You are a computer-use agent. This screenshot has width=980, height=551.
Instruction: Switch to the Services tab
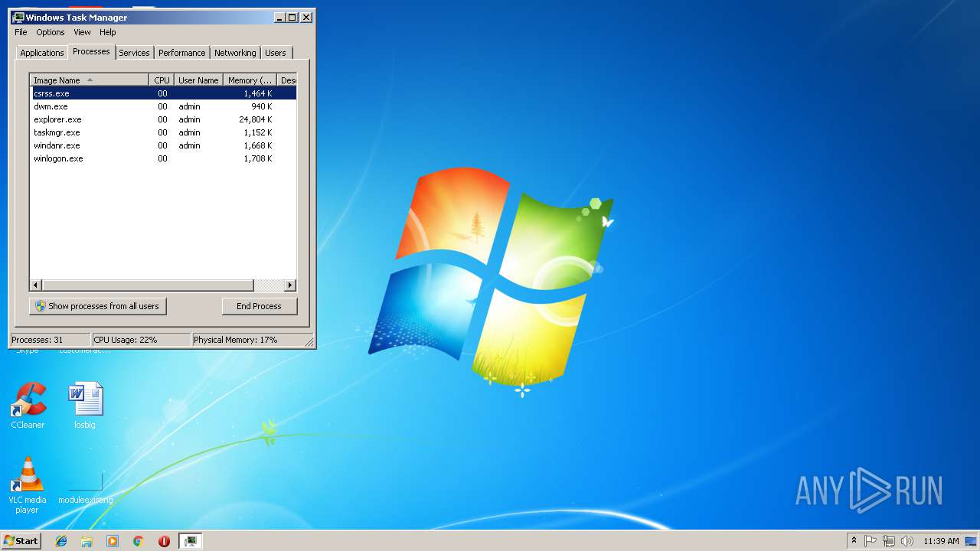pos(134,53)
